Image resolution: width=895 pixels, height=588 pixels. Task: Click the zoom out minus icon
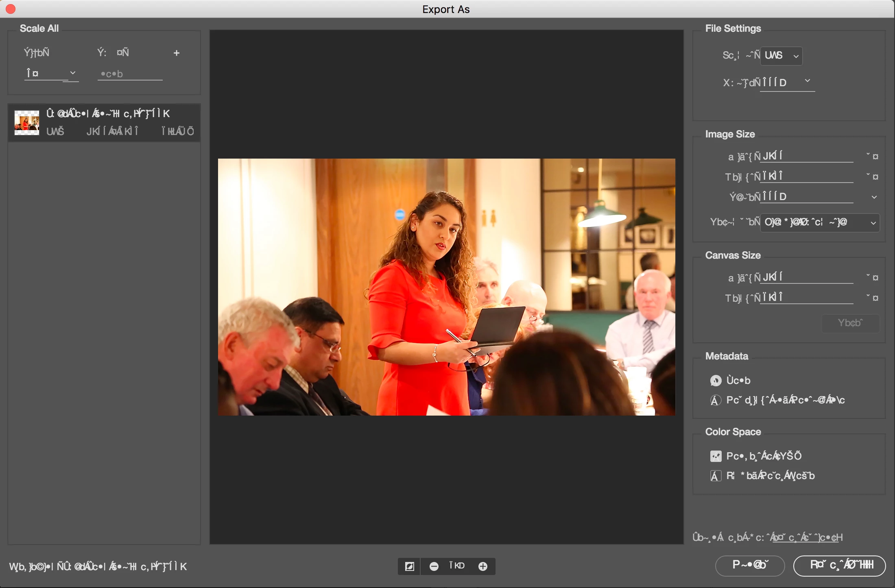tap(434, 566)
